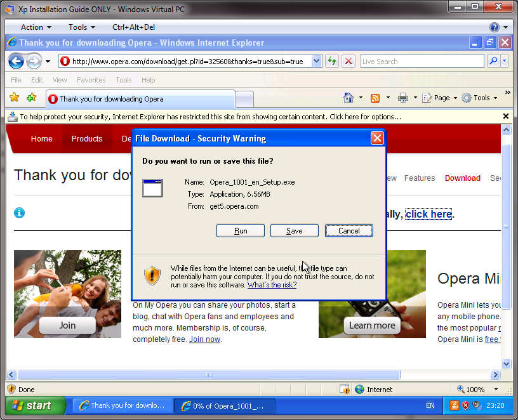Click the Internet zone globe in status bar
Viewport: 518px width, 420px height.
(x=359, y=390)
